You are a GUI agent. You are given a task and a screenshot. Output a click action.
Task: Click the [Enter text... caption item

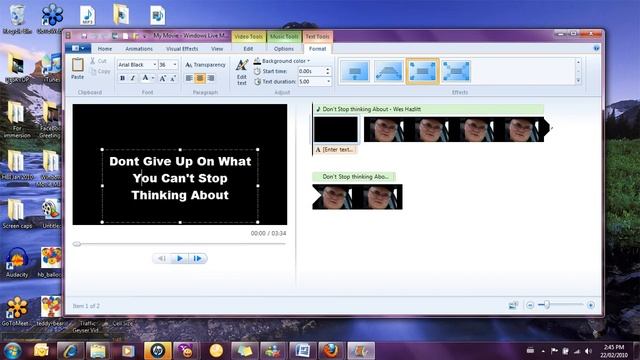coord(336,150)
